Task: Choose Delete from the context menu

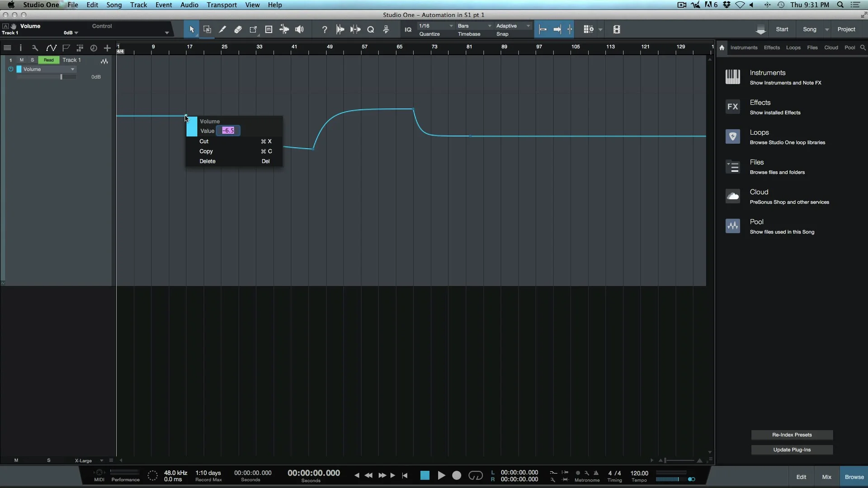Action: [x=208, y=161]
